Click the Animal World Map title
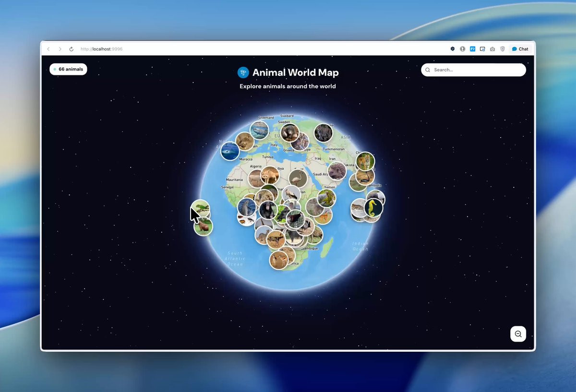 (296, 72)
